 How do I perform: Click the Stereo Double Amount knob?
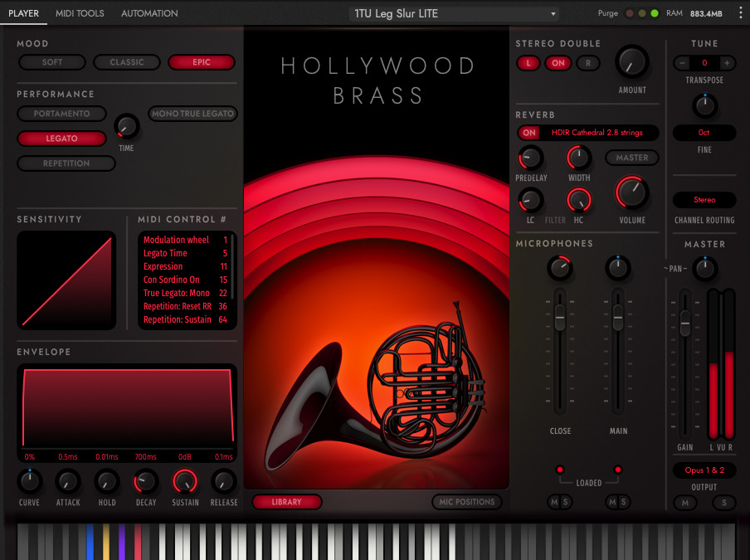pyautogui.click(x=631, y=62)
